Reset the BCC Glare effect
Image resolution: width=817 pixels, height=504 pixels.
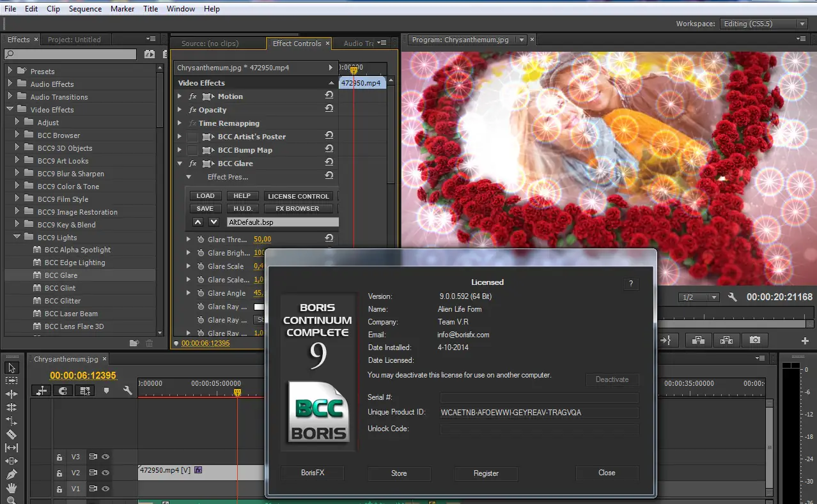tap(329, 163)
